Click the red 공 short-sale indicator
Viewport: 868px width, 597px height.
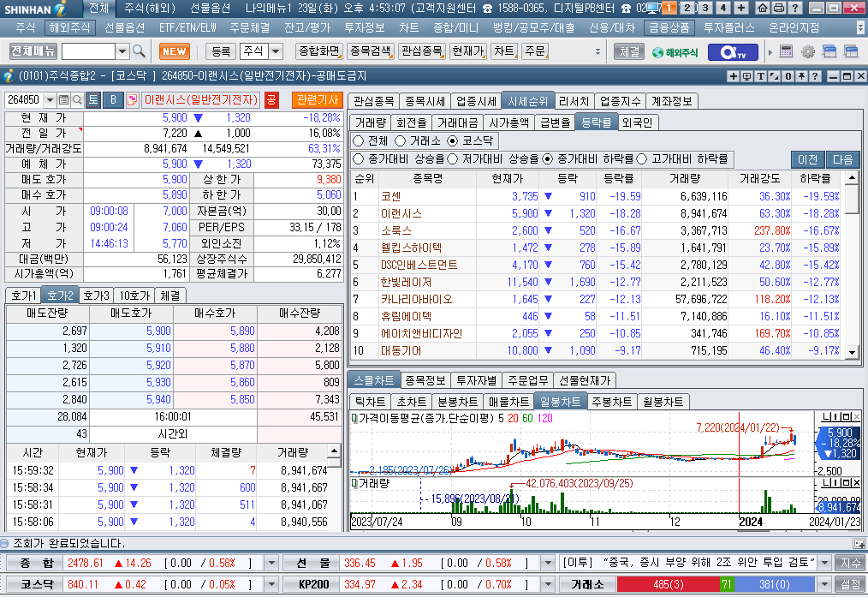point(271,99)
